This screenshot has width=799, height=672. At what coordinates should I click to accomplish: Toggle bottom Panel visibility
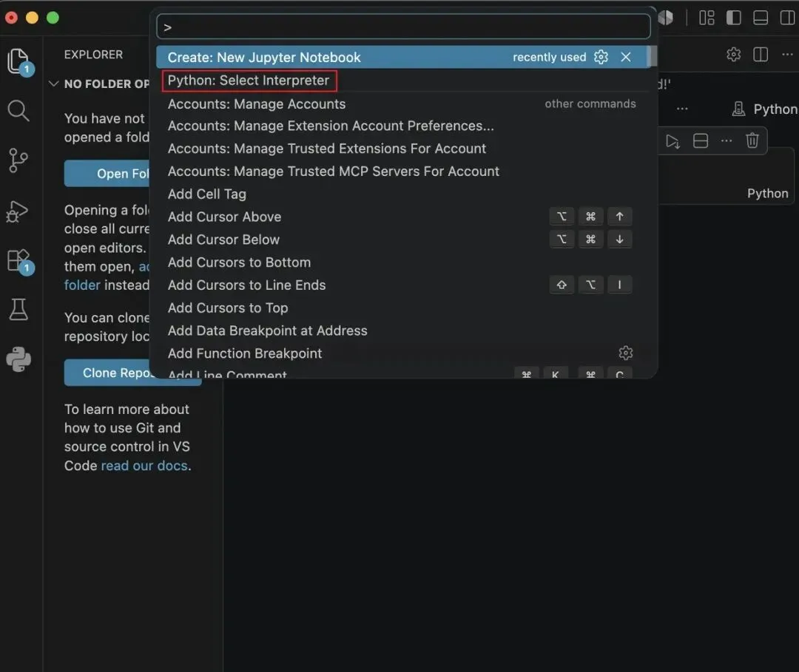pos(761,18)
